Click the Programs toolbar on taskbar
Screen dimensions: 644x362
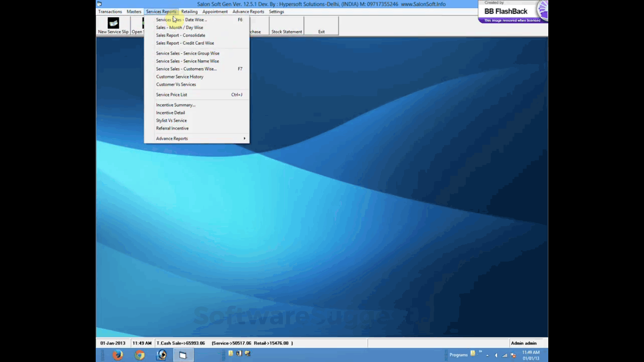click(458, 355)
